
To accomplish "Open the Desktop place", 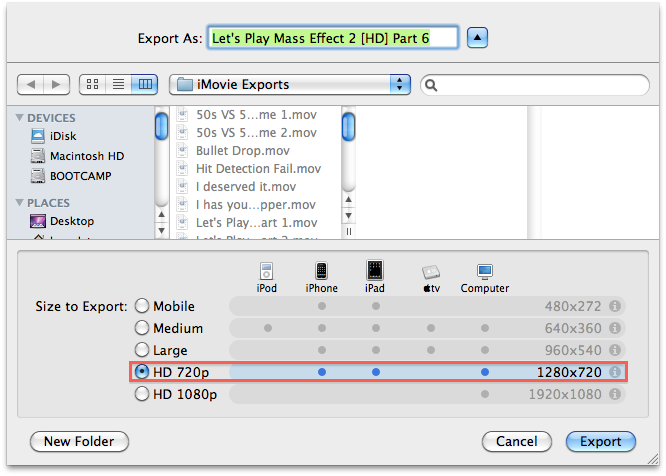I will pos(62,221).
